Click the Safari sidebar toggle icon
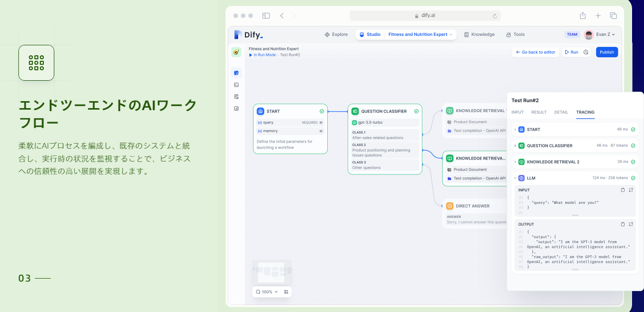The height and width of the screenshot is (312, 644). [266, 15]
